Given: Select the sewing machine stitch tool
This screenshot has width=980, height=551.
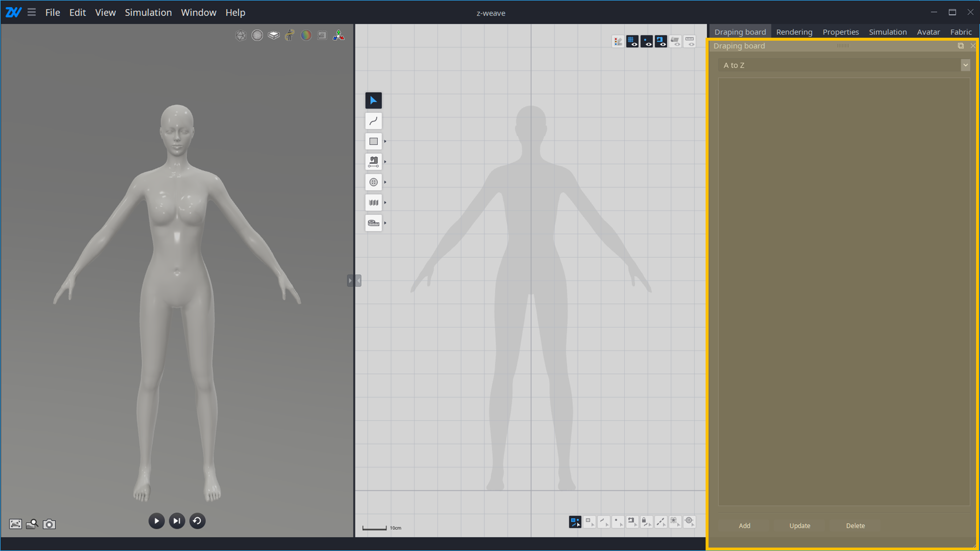Looking at the screenshot, I should click(373, 162).
